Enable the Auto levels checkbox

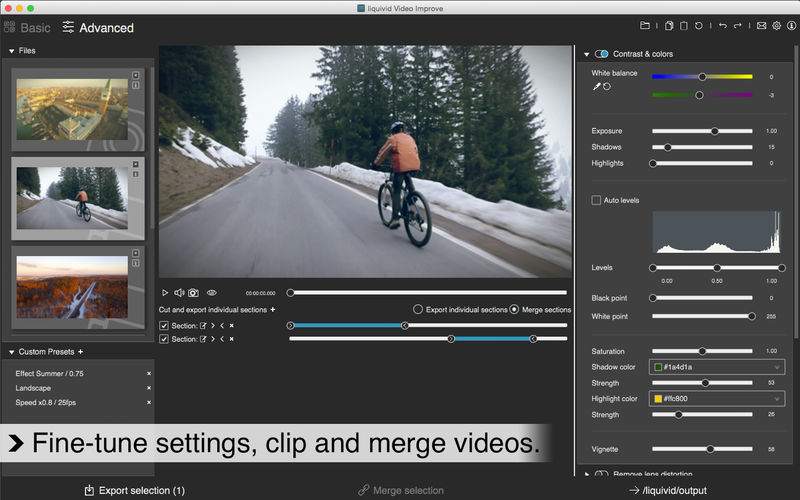(x=597, y=200)
